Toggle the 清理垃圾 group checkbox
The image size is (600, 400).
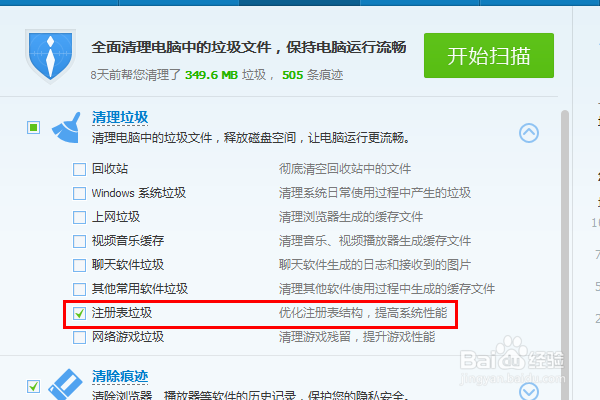pos(34,127)
